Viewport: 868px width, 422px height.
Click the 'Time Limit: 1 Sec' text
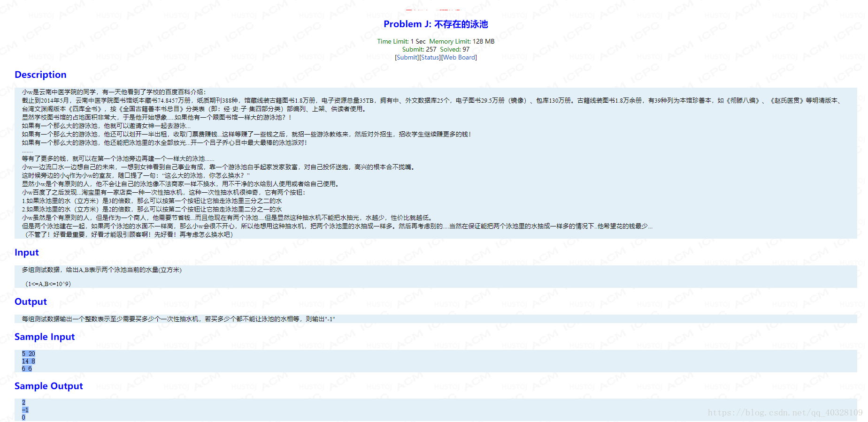pos(401,41)
